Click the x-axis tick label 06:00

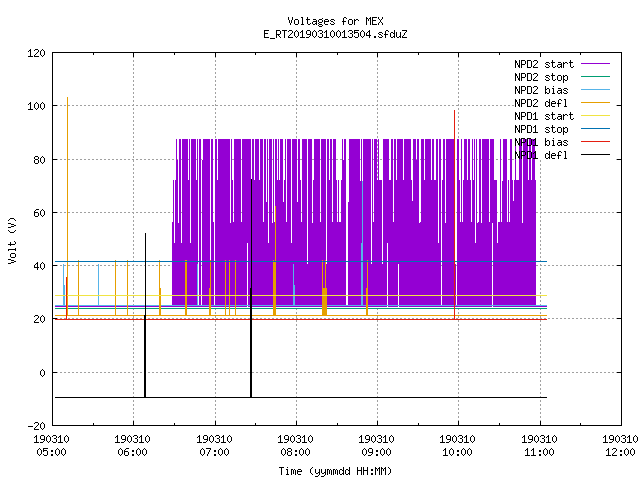pyautogui.click(x=133, y=452)
